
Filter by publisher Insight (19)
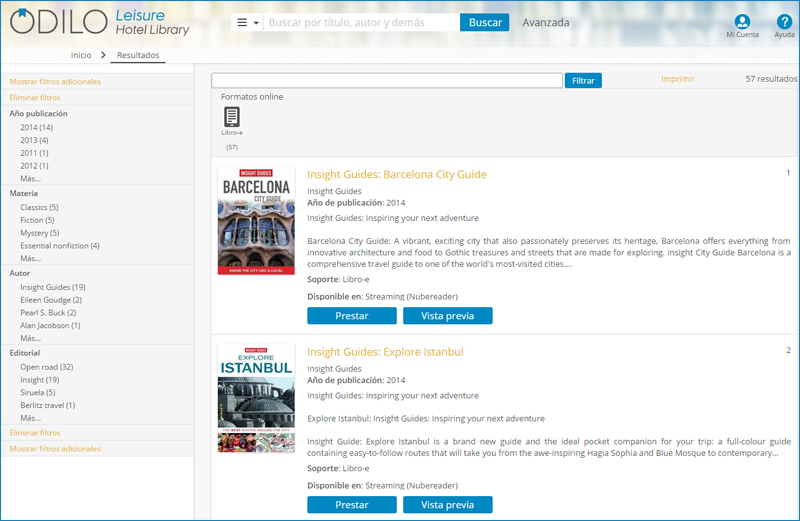coord(40,380)
